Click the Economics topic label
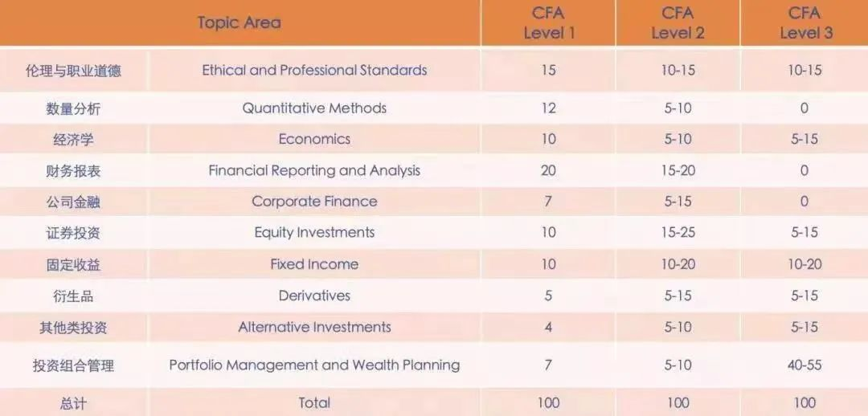The width and height of the screenshot is (868, 416). click(x=314, y=139)
